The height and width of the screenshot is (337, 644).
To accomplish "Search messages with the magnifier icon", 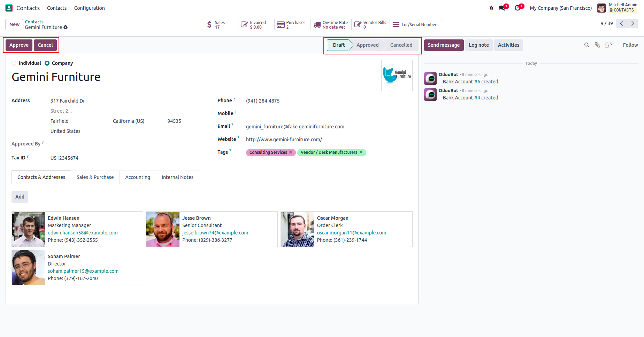I will click(x=587, y=45).
